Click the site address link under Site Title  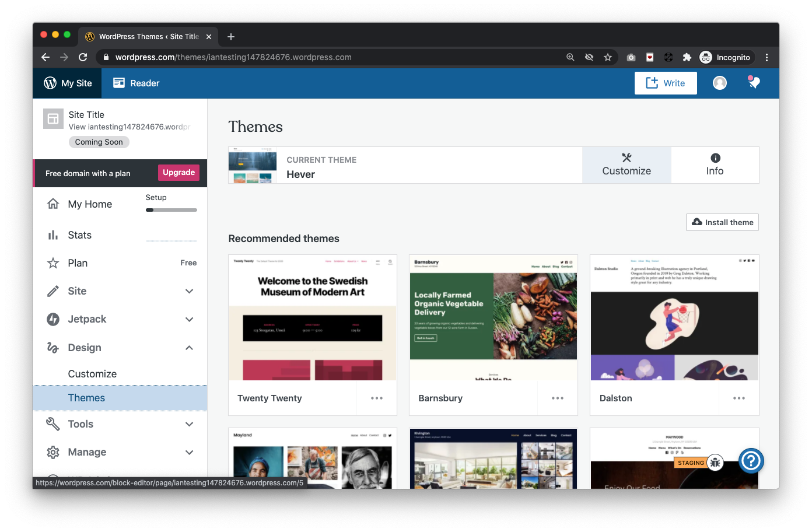coord(129,127)
